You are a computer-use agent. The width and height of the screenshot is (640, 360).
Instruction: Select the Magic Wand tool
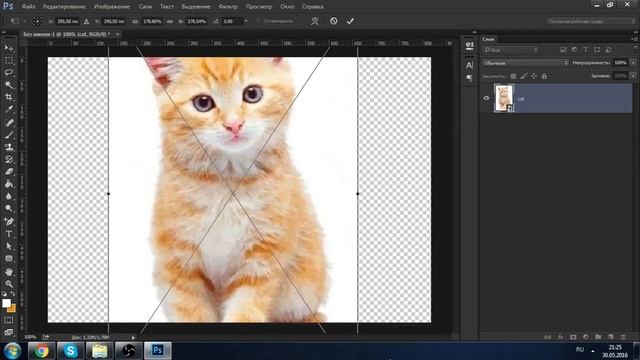tap(9, 85)
